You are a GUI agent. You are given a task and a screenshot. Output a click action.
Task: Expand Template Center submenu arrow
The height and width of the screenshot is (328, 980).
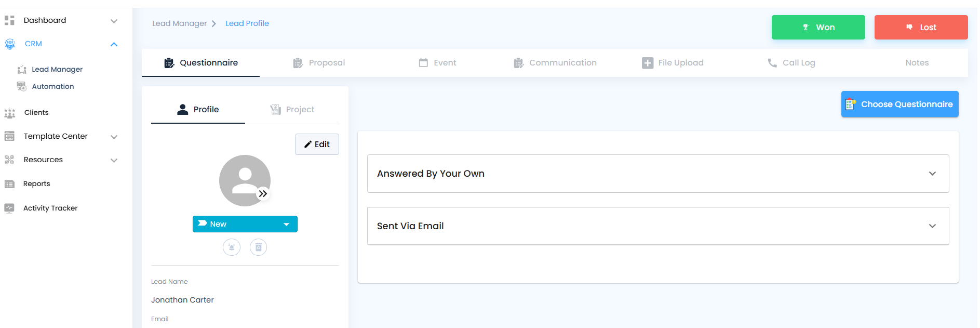[114, 137]
